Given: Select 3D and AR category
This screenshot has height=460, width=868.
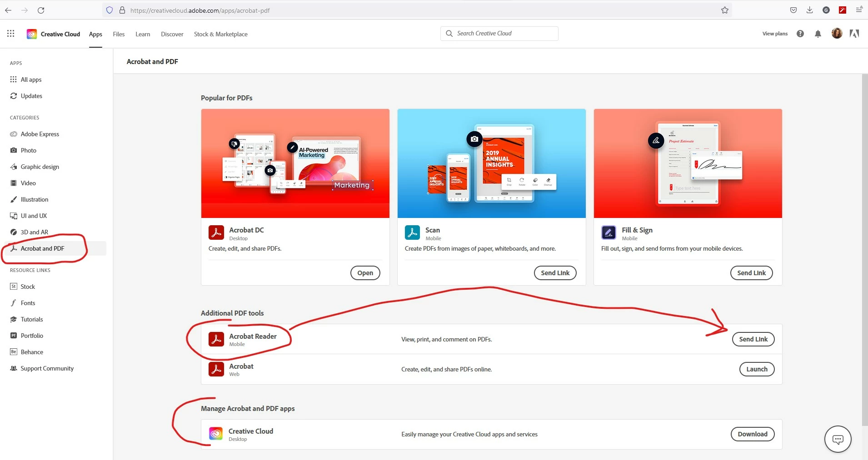Looking at the screenshot, I should click(55, 232).
